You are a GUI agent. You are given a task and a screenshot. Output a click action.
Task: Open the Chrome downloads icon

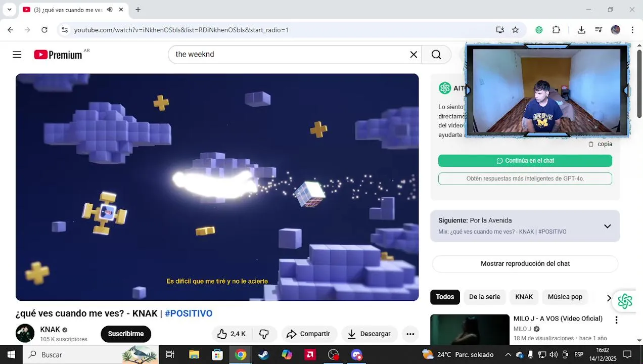tap(581, 30)
